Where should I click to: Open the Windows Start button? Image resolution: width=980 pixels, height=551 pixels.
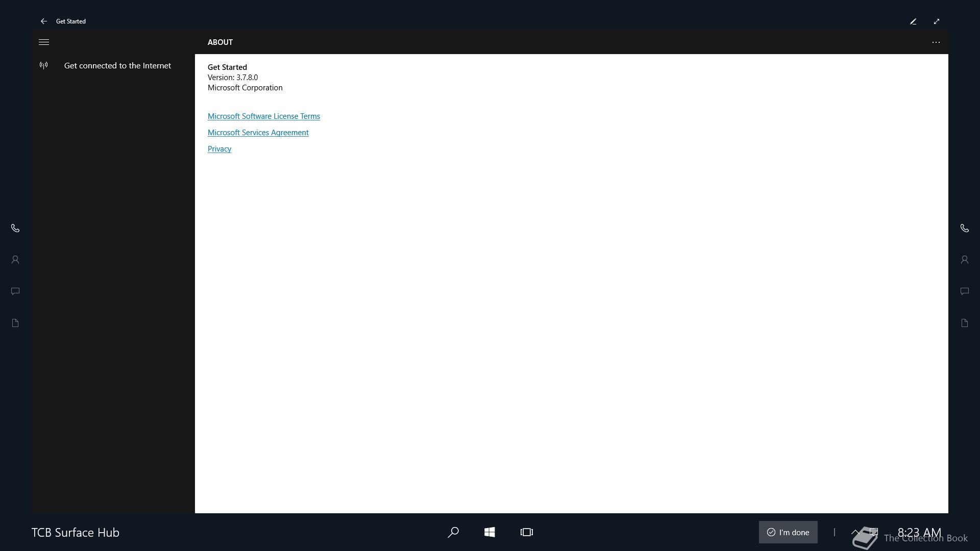[489, 532]
